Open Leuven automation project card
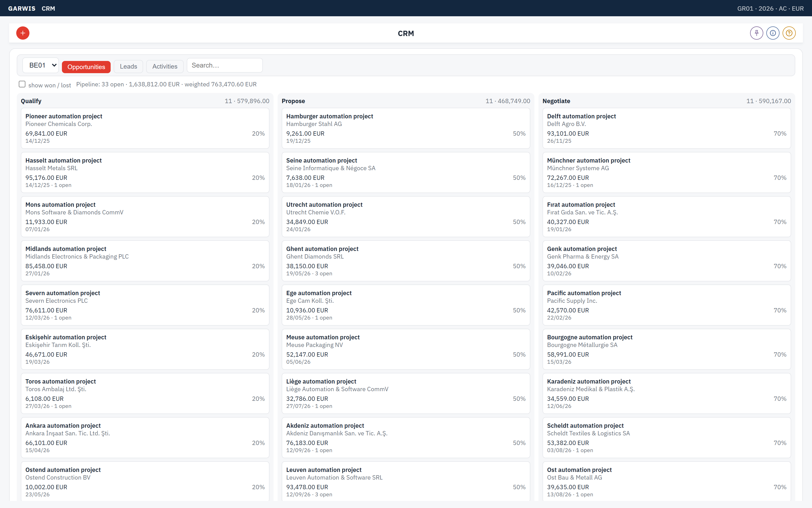 point(406,482)
